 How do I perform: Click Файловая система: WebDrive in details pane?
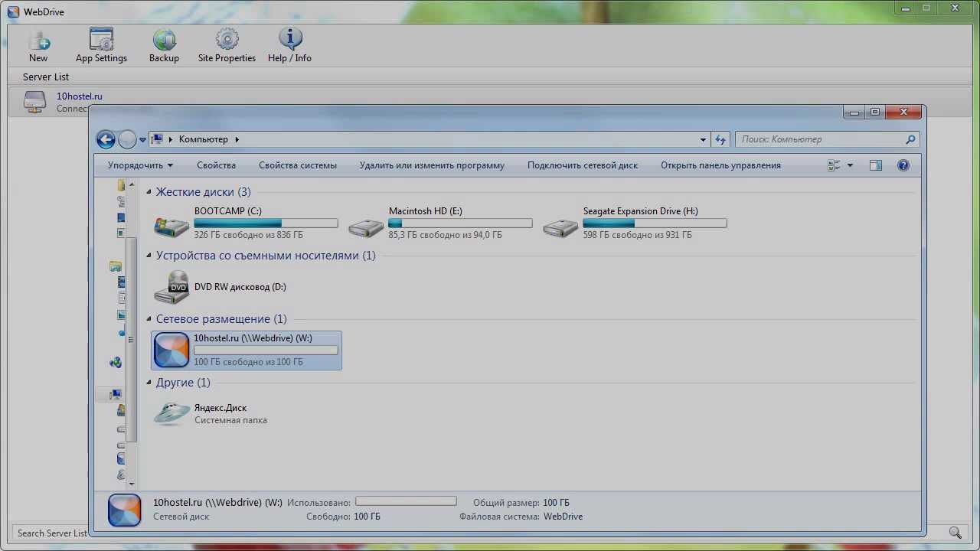coord(521,517)
